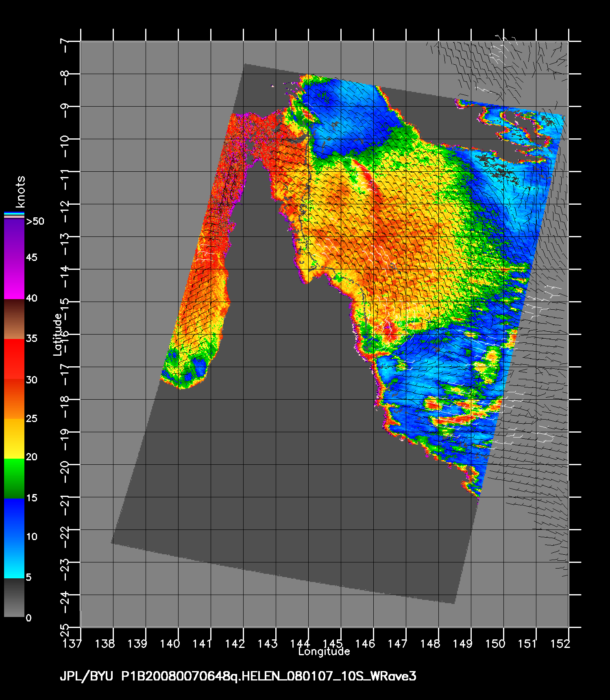Screen dimensions: 610x700
Task: Click the '25' color scale label
Action: tap(32, 418)
